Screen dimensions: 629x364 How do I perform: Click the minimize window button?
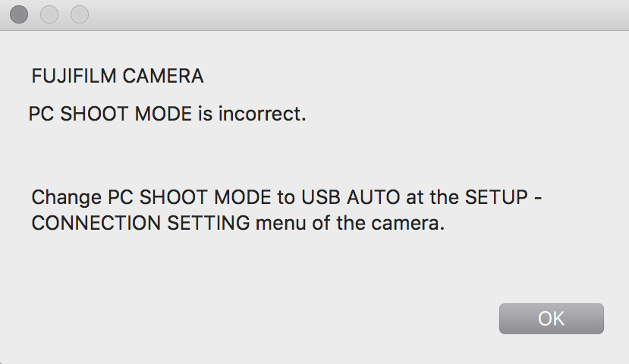(49, 14)
